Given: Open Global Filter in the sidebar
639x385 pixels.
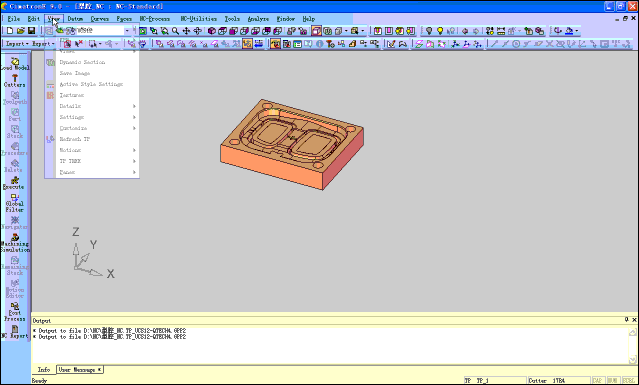Looking at the screenshot, I should pyautogui.click(x=15, y=203).
